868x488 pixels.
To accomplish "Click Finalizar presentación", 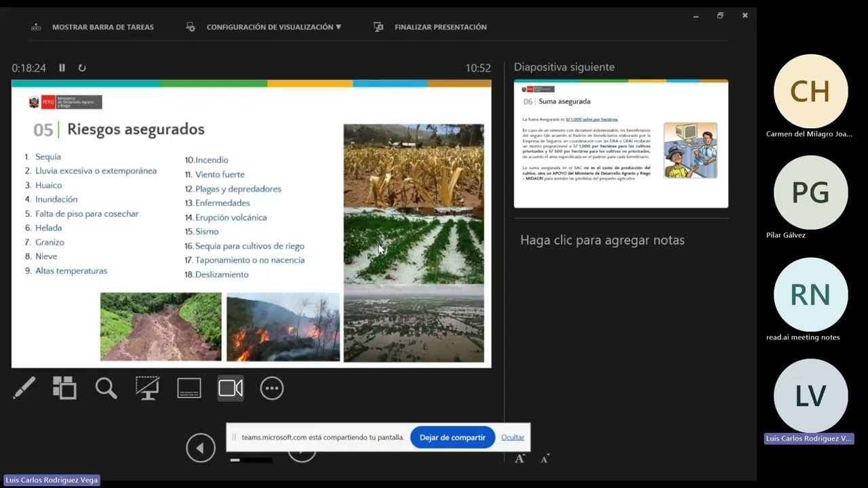I will [441, 27].
